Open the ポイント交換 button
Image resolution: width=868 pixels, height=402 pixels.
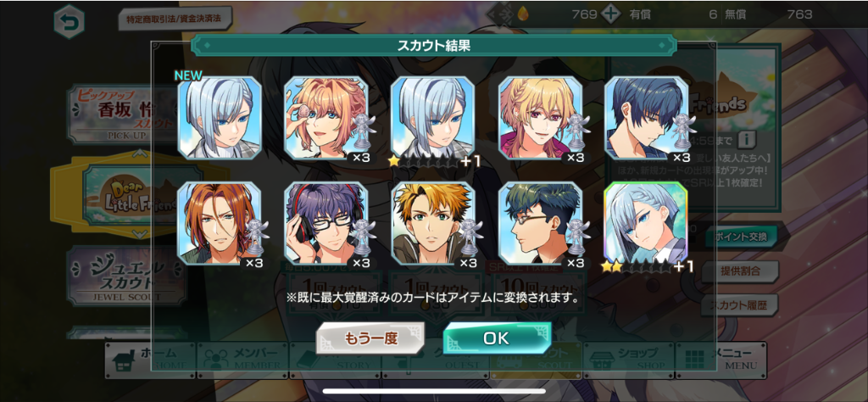[x=741, y=237]
